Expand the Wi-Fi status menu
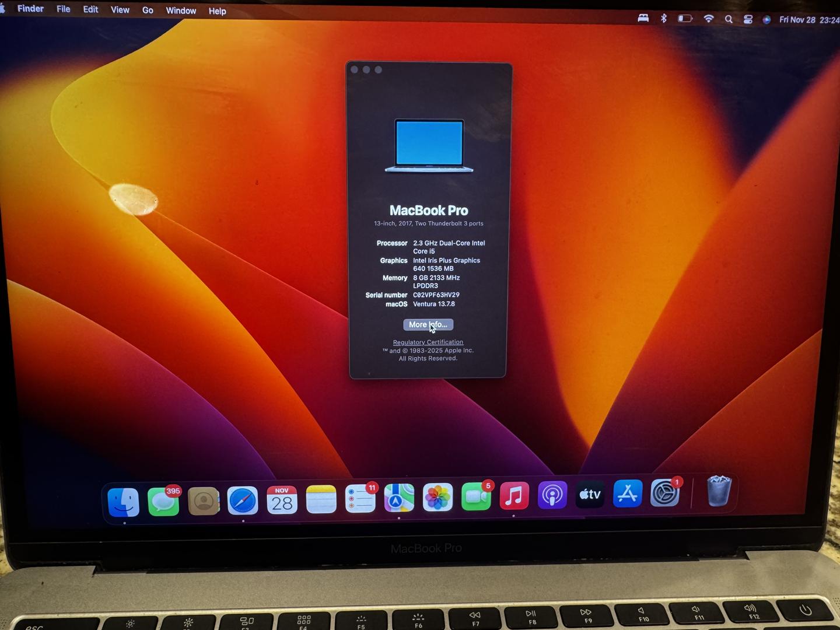Screen dimensions: 840x630 [x=709, y=19]
